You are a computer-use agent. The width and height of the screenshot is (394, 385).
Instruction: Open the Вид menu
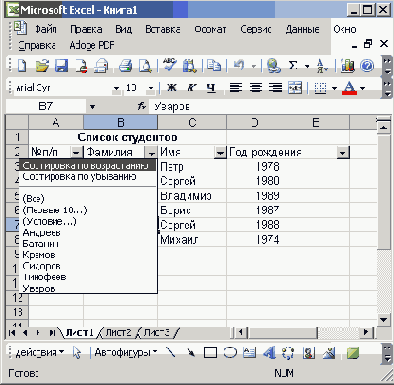124,29
